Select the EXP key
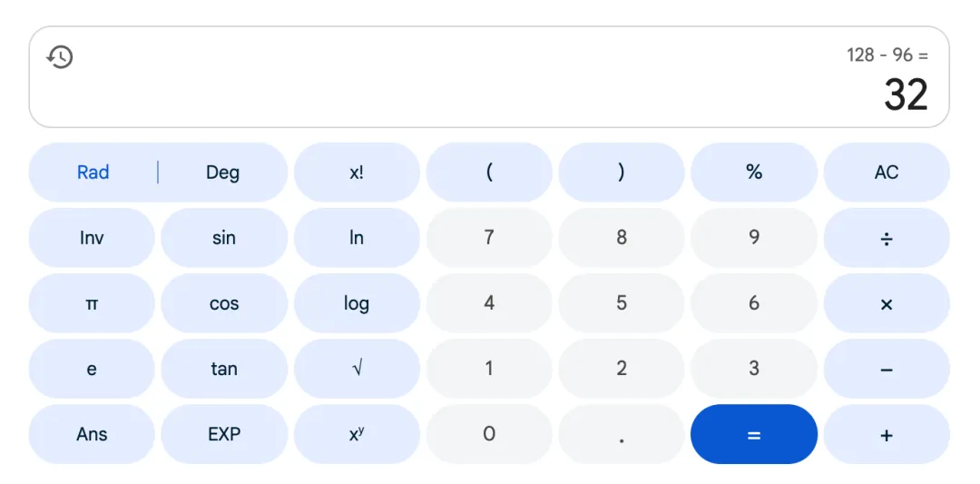 (224, 435)
